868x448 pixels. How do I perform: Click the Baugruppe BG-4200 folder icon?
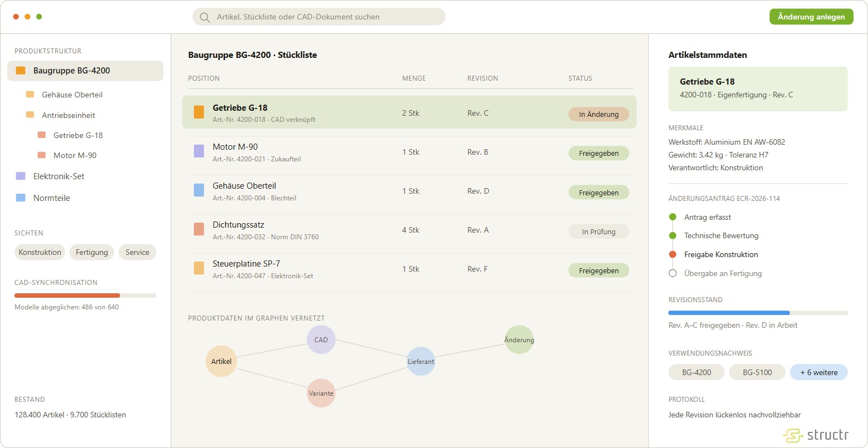(21, 71)
